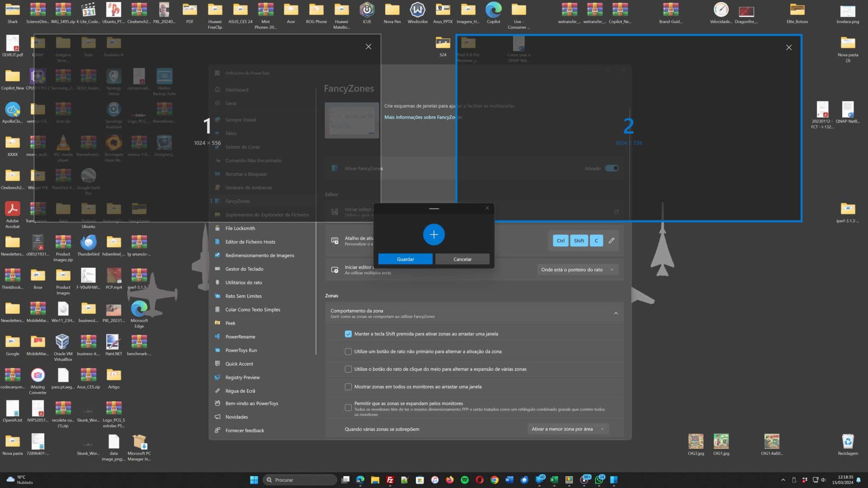Select PowerToys Run in the sidebar
Screen dimensions: 868x488
click(x=241, y=350)
